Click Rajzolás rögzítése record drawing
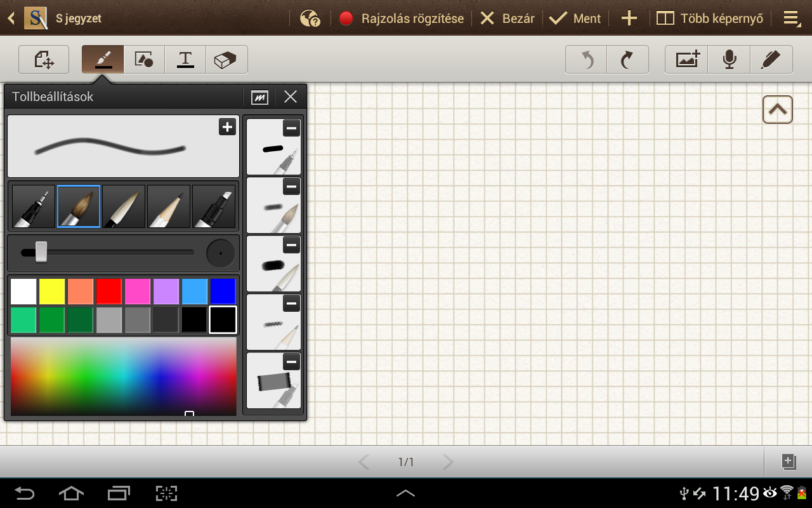Screen dimensions: 812x508 point(402,18)
